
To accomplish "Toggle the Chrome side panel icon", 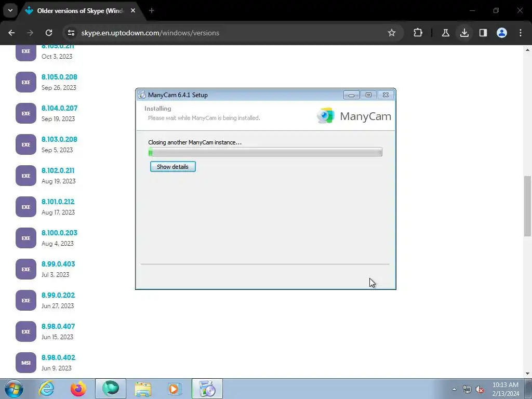I will click(x=483, y=33).
